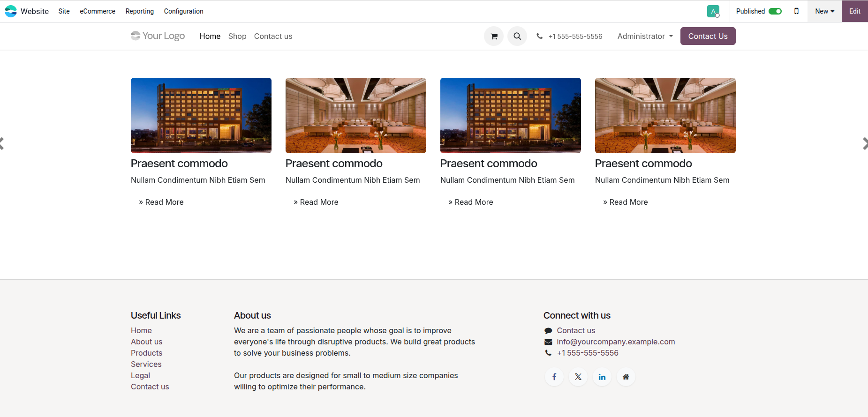Open the Site menu

pyautogui.click(x=64, y=11)
